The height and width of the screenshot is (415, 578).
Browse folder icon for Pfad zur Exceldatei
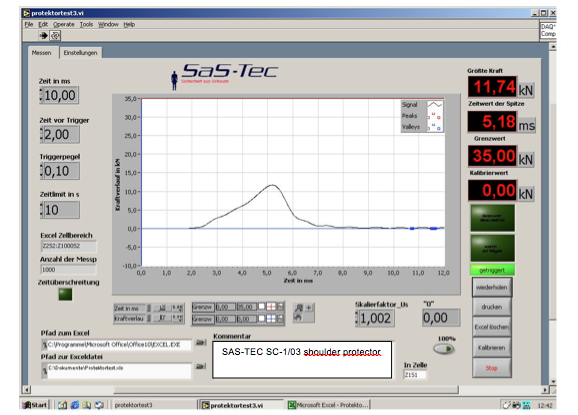(201, 366)
